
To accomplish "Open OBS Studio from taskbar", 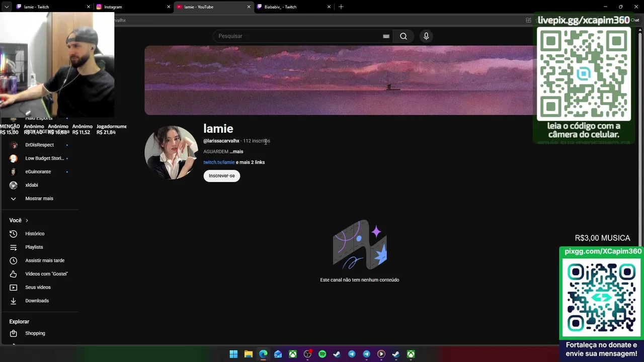I will tap(307, 354).
